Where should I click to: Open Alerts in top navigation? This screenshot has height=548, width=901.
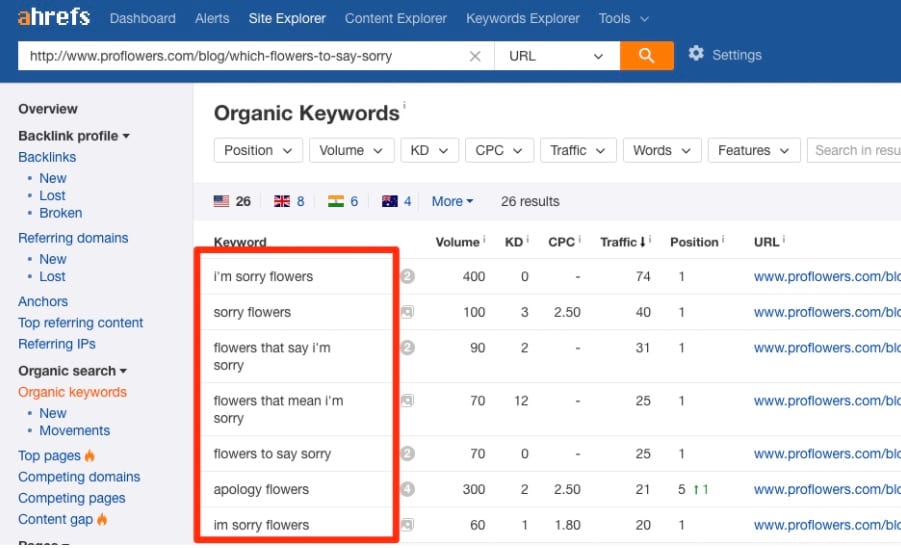pyautogui.click(x=212, y=18)
